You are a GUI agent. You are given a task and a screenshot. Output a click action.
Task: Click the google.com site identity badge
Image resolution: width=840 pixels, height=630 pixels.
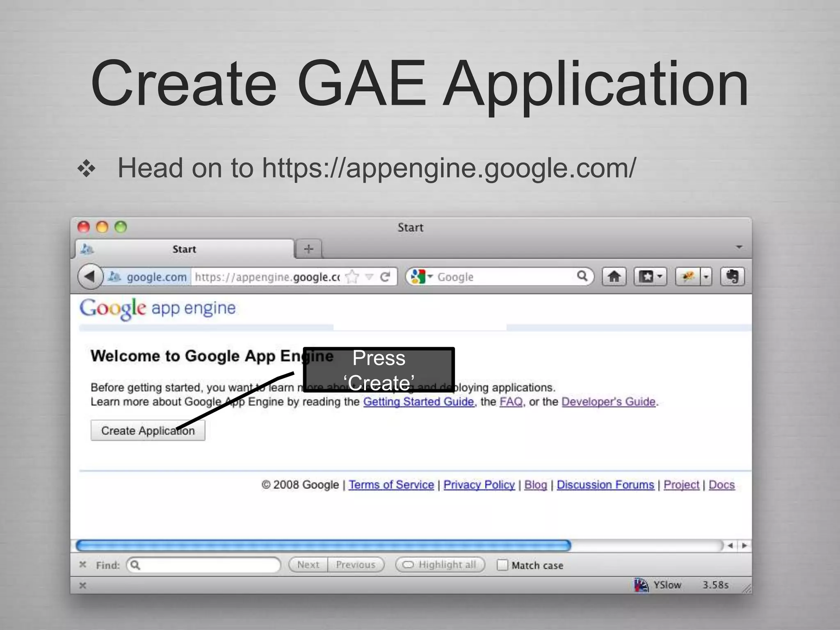point(148,277)
